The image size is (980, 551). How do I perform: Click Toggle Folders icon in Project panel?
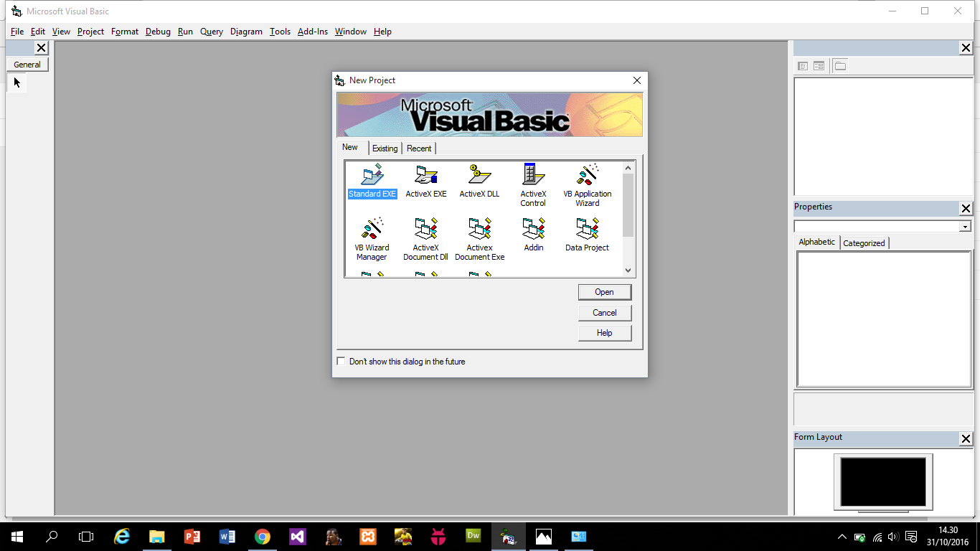tap(840, 66)
